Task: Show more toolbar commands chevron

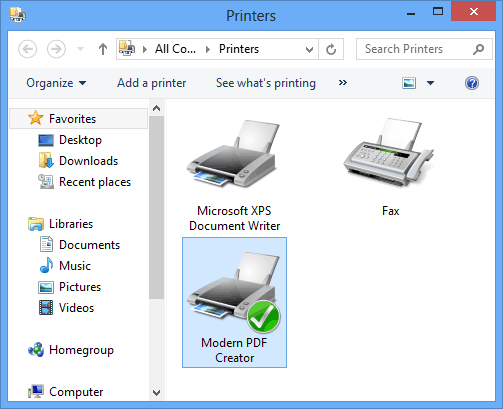Action: pos(343,83)
